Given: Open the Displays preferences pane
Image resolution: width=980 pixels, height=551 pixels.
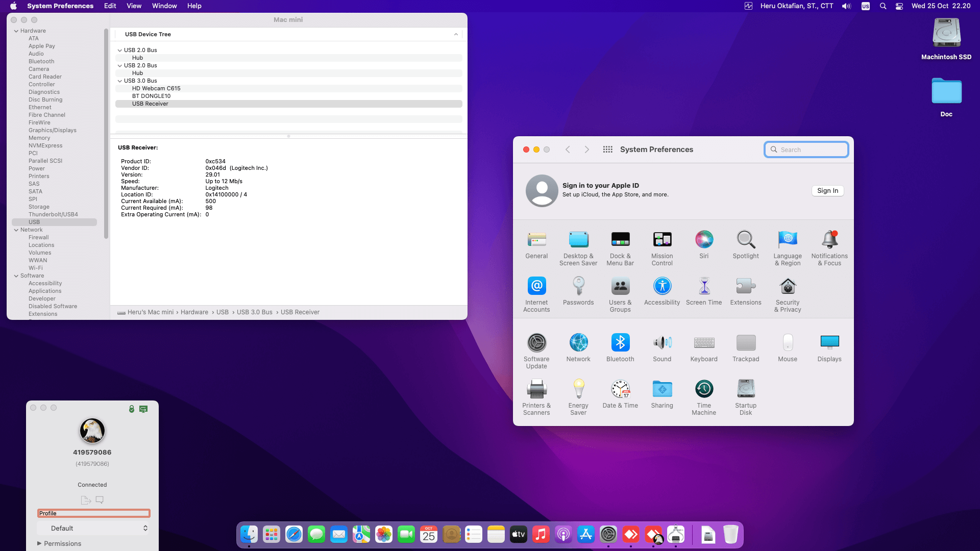Looking at the screenshot, I should point(829,348).
